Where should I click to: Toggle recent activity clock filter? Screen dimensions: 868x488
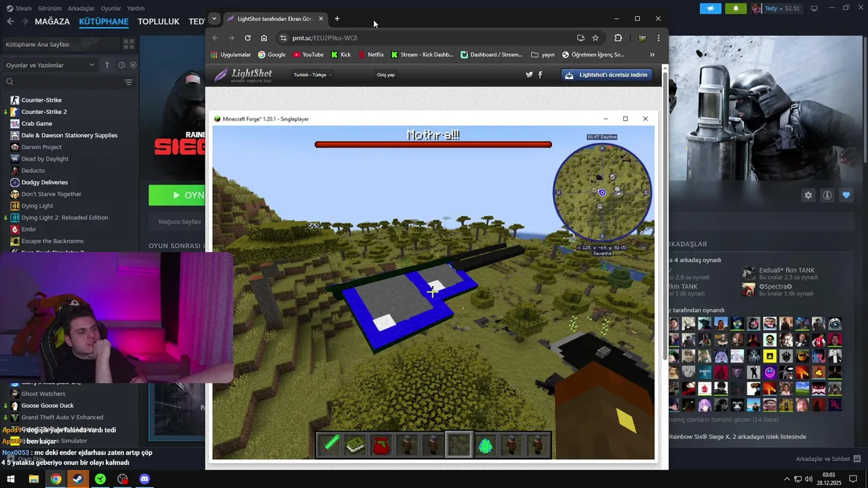pos(122,65)
